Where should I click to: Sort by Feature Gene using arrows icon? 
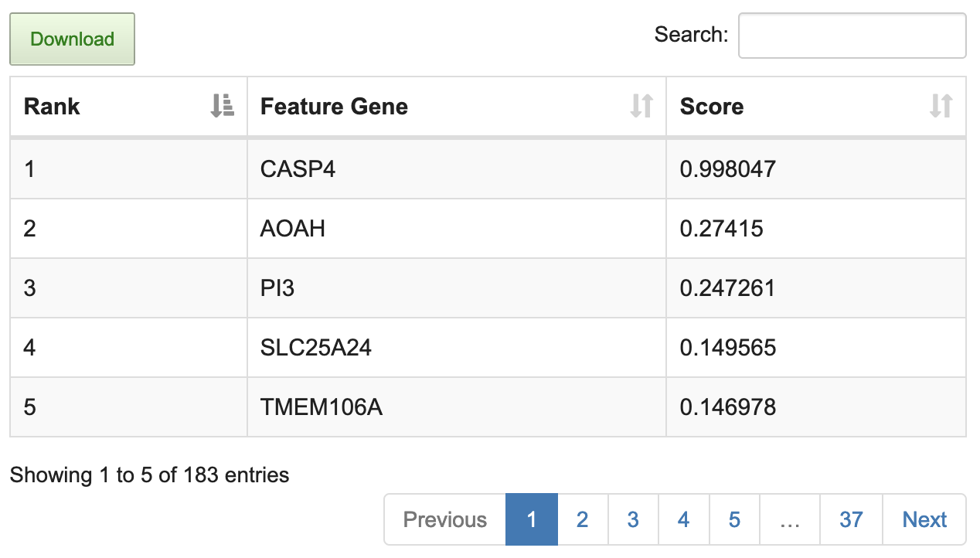coord(641,106)
